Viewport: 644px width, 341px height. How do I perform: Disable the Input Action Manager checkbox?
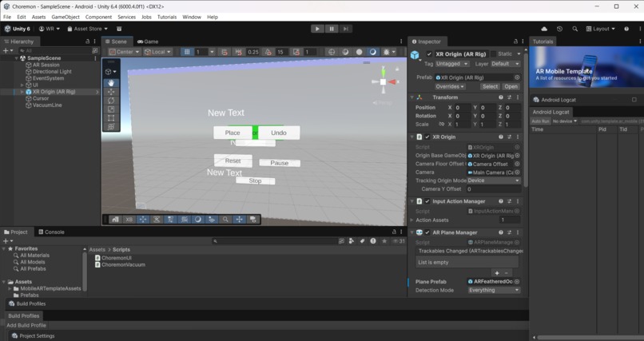(x=427, y=201)
